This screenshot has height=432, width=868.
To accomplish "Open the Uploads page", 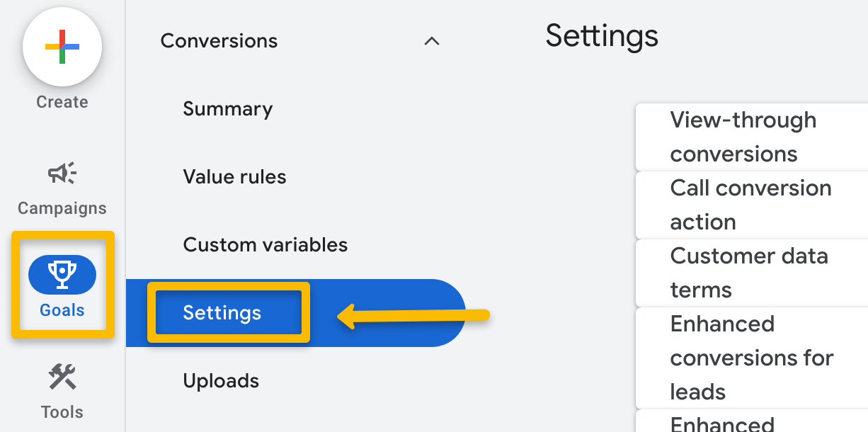I will 221,381.
